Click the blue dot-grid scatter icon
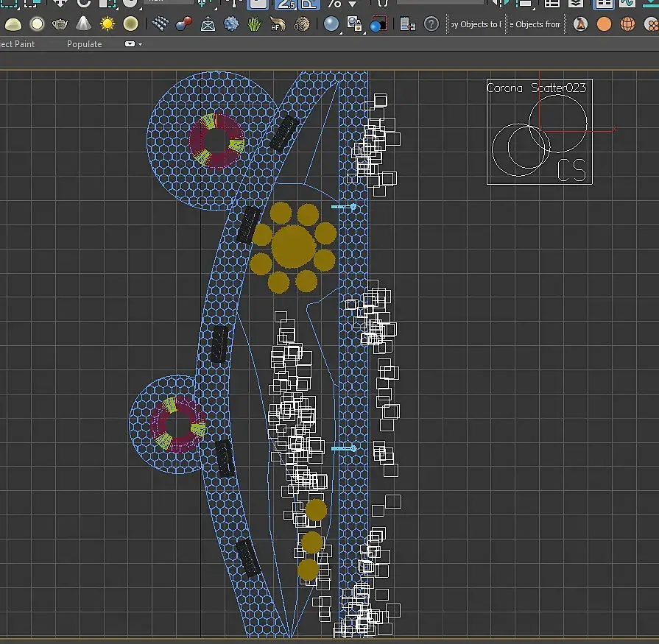The height and width of the screenshot is (644, 659). [160, 24]
